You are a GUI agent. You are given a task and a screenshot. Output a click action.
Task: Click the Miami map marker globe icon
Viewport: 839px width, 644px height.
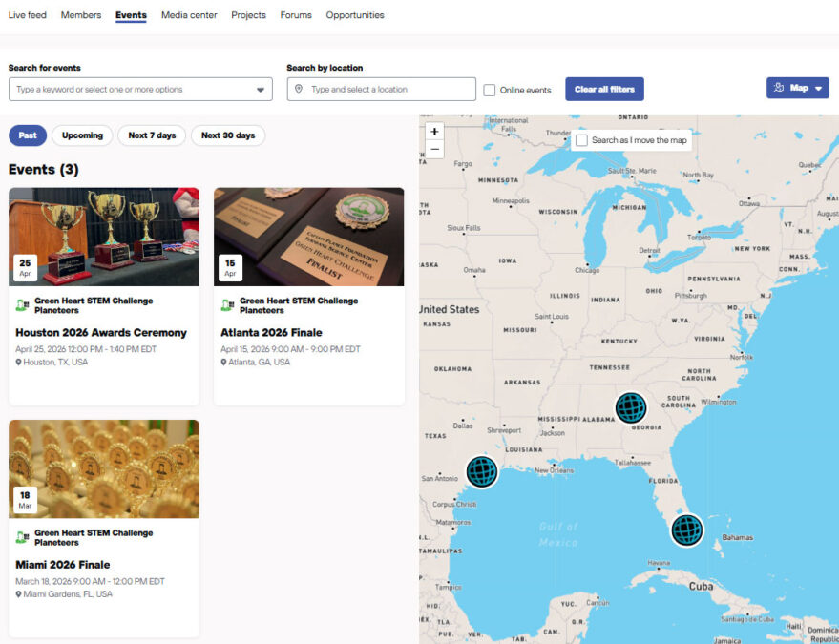687,530
